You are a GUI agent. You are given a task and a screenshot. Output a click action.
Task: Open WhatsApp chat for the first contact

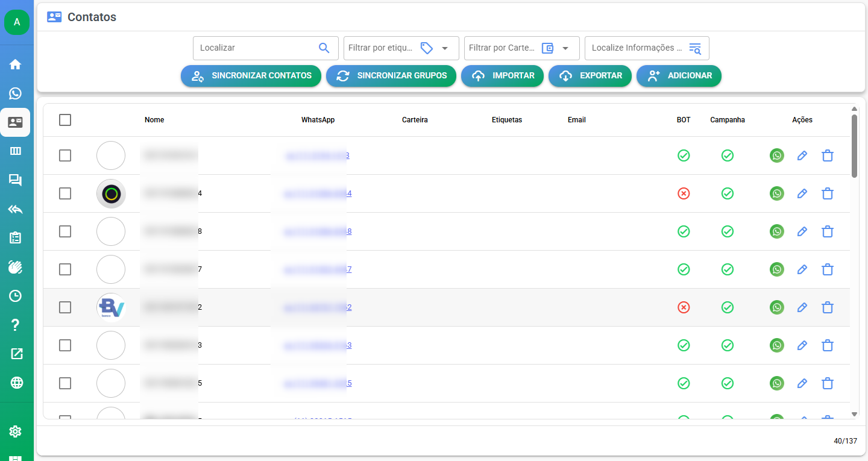pyautogui.click(x=777, y=155)
